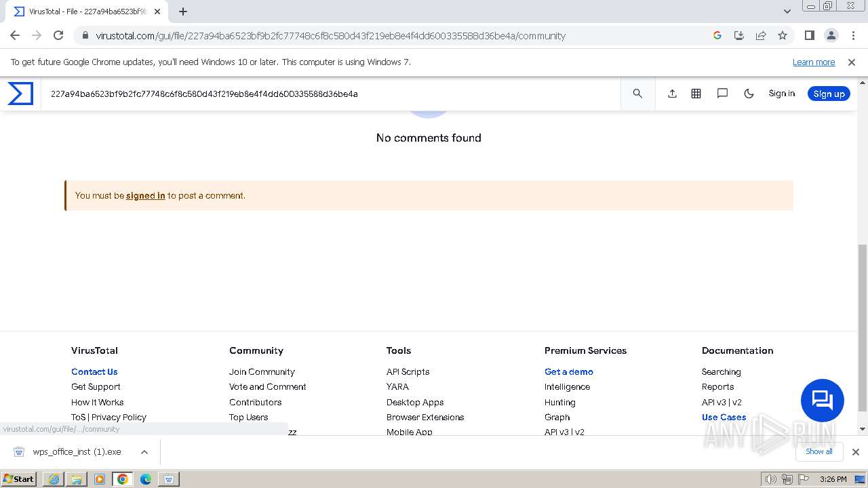Click Show all downloads button
Screen dimensions: 868x488
(x=818, y=451)
